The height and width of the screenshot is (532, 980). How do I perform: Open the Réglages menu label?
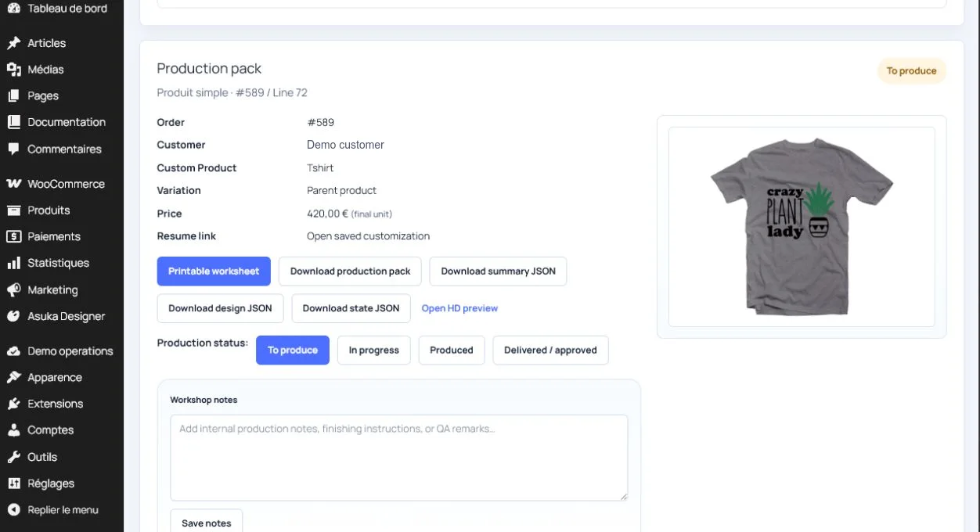pyautogui.click(x=51, y=483)
